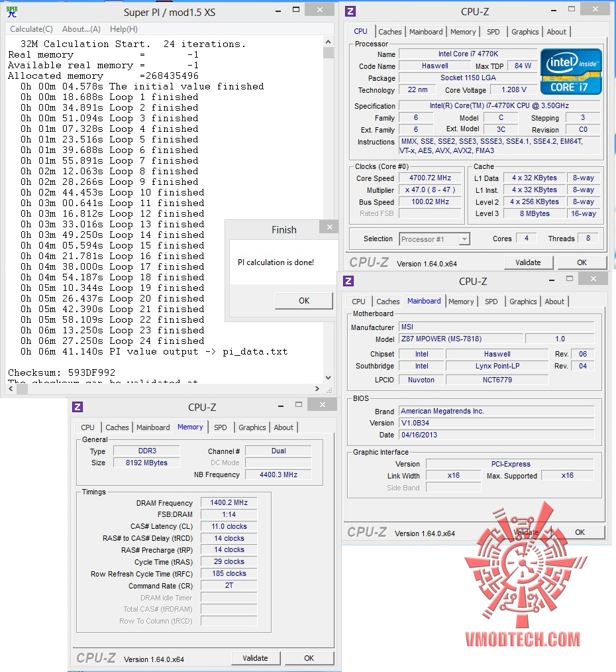Open the Calculate menu in Super PI

31,29
